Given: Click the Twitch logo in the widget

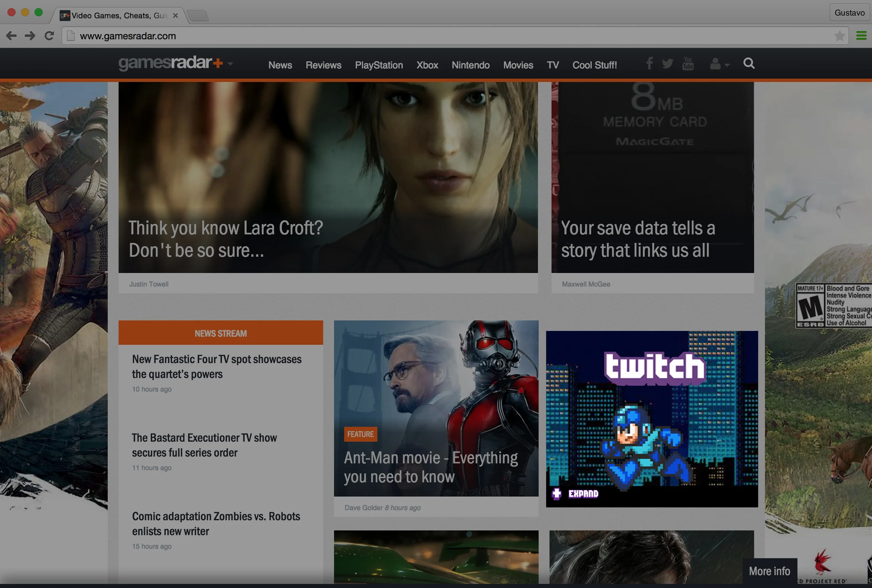Looking at the screenshot, I should 654,368.
